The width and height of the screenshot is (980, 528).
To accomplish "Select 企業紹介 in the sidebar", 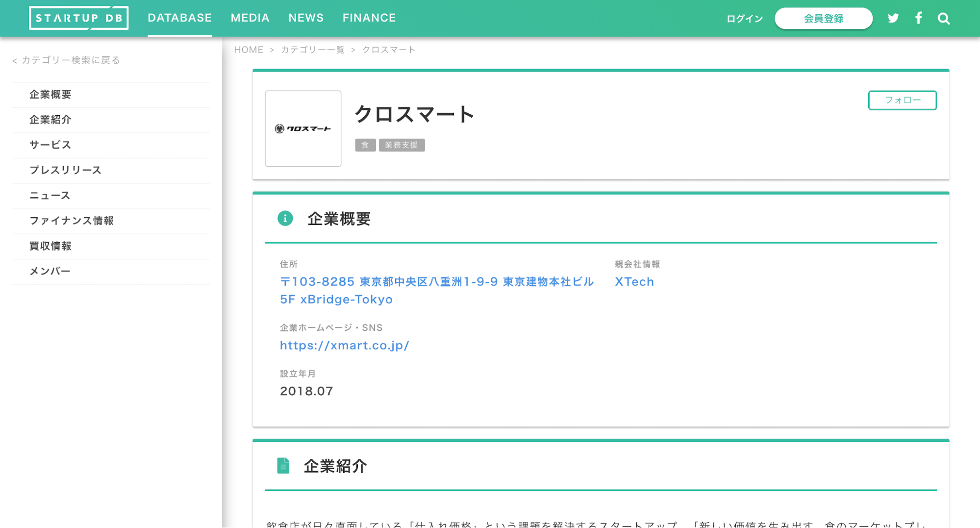I will click(x=111, y=120).
